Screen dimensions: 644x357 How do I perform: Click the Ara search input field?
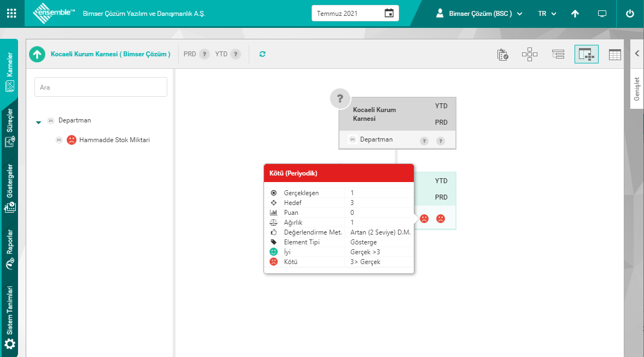(101, 87)
